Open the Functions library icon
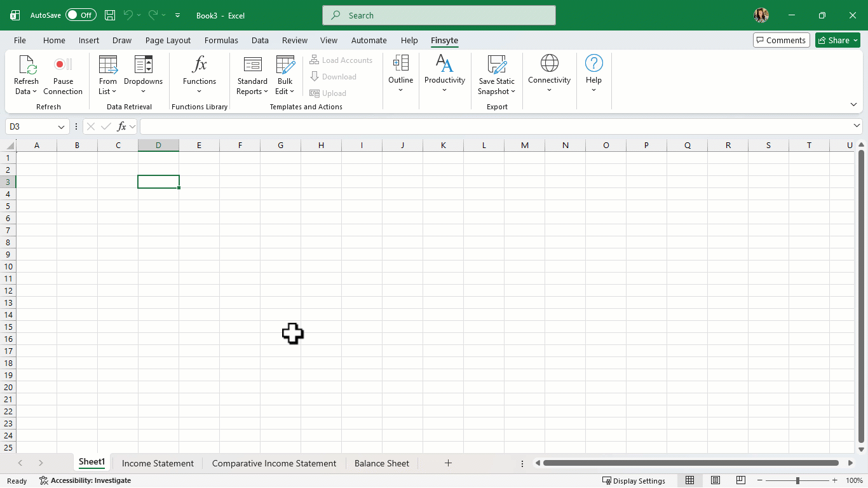868x488 pixels. pyautogui.click(x=200, y=65)
